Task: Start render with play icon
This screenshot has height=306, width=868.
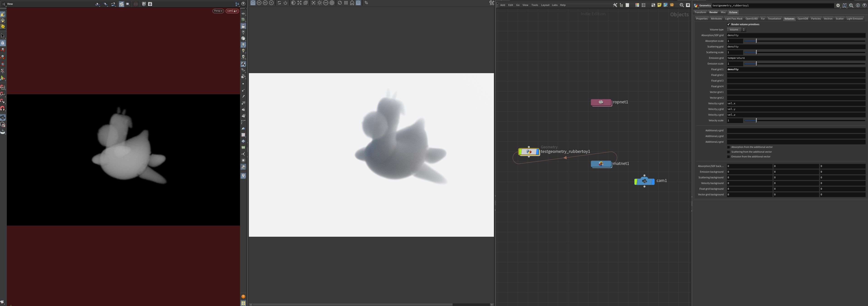Action: point(253,3)
